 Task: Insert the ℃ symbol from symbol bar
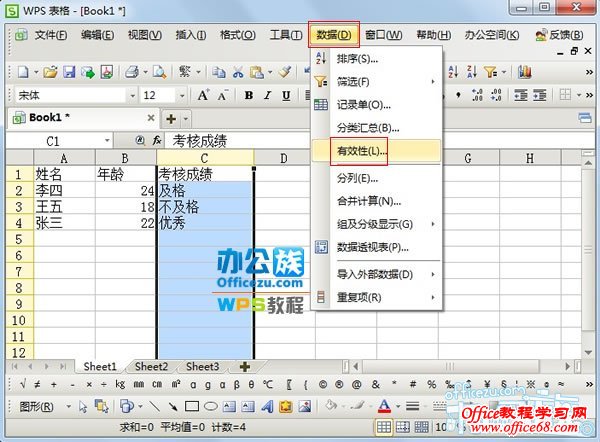pos(268,384)
